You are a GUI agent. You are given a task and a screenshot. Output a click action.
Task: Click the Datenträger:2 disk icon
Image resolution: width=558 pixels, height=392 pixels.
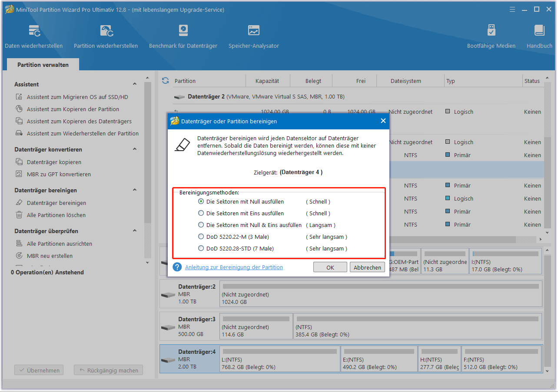[x=168, y=295]
